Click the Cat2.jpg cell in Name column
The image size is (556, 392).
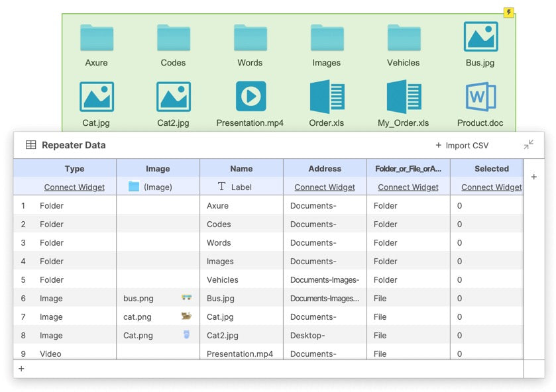pos(241,335)
